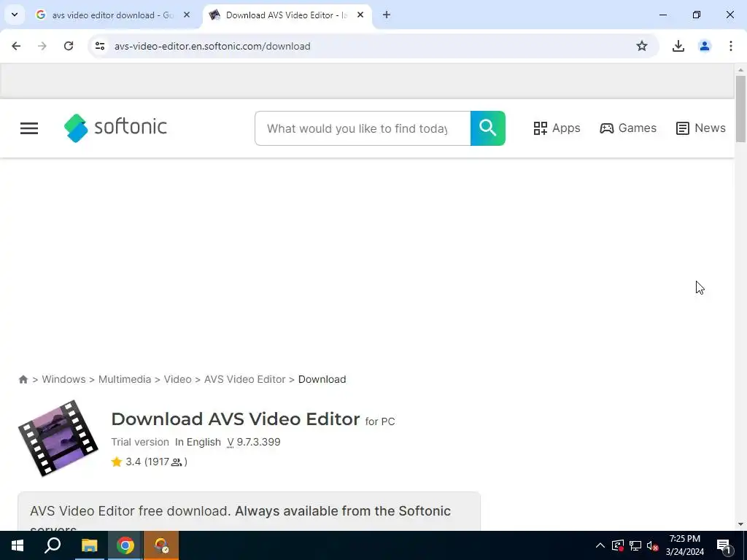Click the Chrome taskbar icon
Image resolution: width=747 pixels, height=560 pixels.
[x=125, y=545]
